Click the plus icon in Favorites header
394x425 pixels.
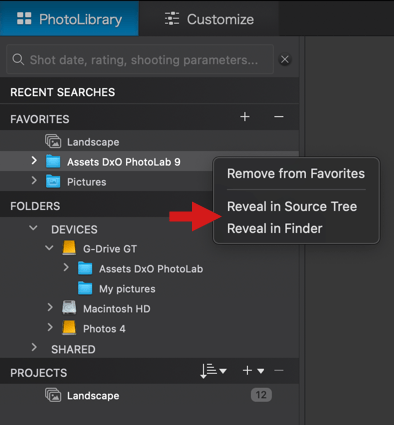point(245,117)
